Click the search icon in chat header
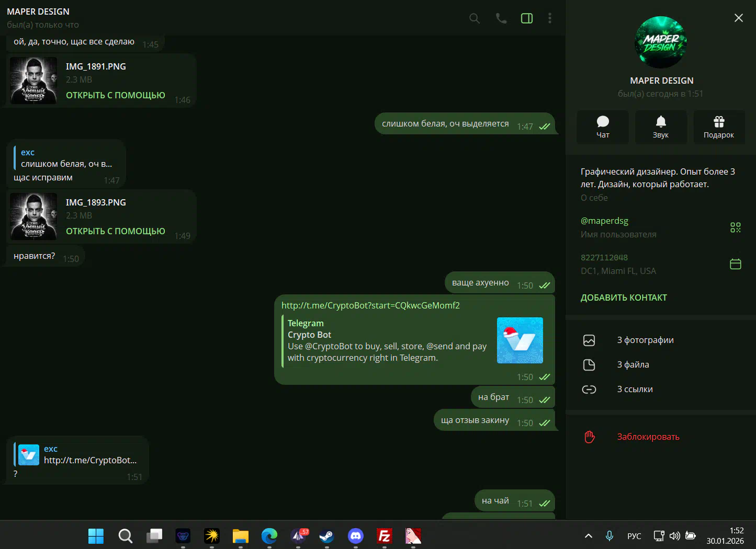 [475, 18]
